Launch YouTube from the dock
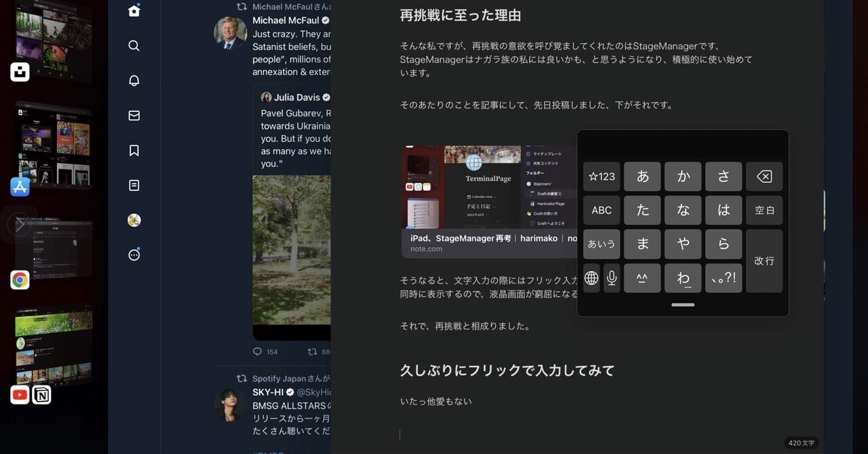Screen dimensions: 868x454 (18, 394)
